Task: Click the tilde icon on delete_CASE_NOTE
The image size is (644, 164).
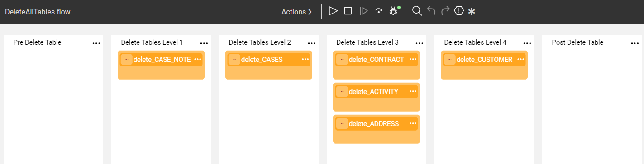Action: pos(126,60)
